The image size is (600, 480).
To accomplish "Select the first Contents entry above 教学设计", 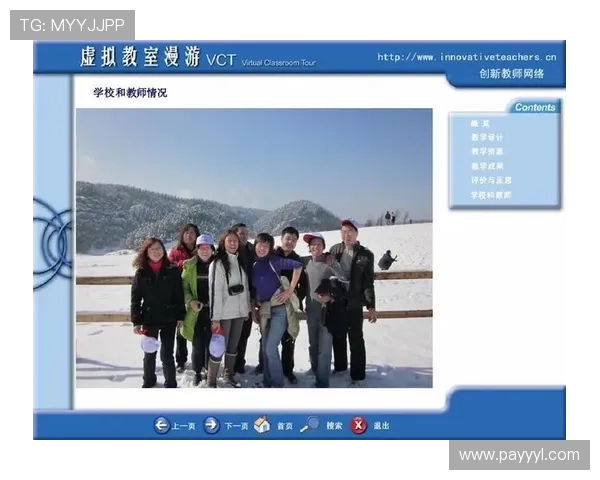I will point(480,124).
